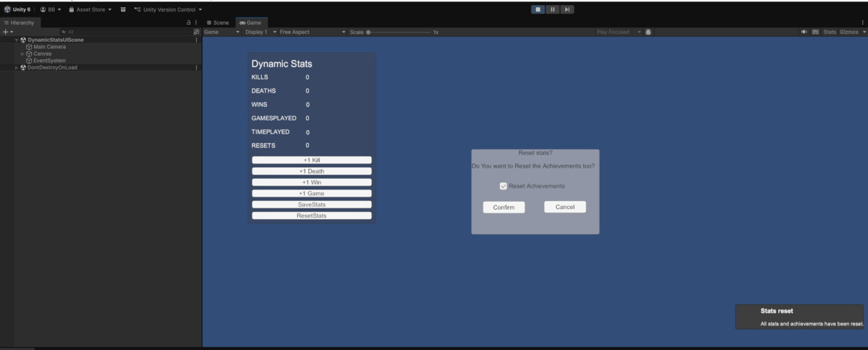
Task: Click the RESETS stat label
Action: [263, 145]
